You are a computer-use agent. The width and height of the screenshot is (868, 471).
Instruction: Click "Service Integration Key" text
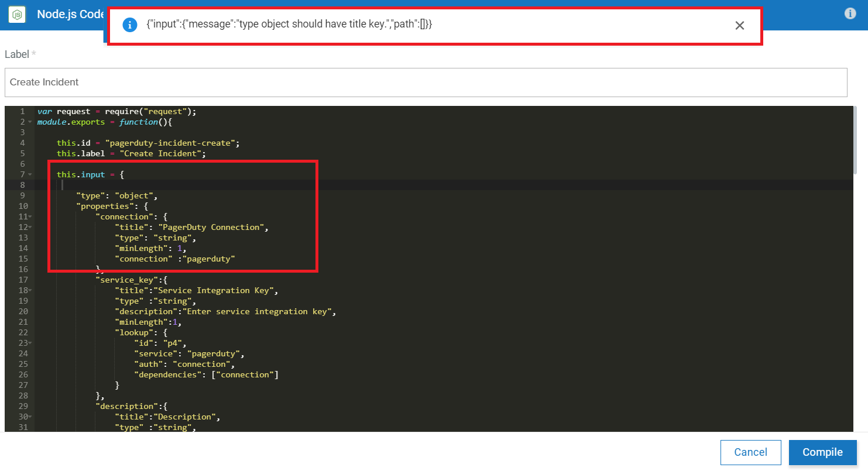pos(214,290)
